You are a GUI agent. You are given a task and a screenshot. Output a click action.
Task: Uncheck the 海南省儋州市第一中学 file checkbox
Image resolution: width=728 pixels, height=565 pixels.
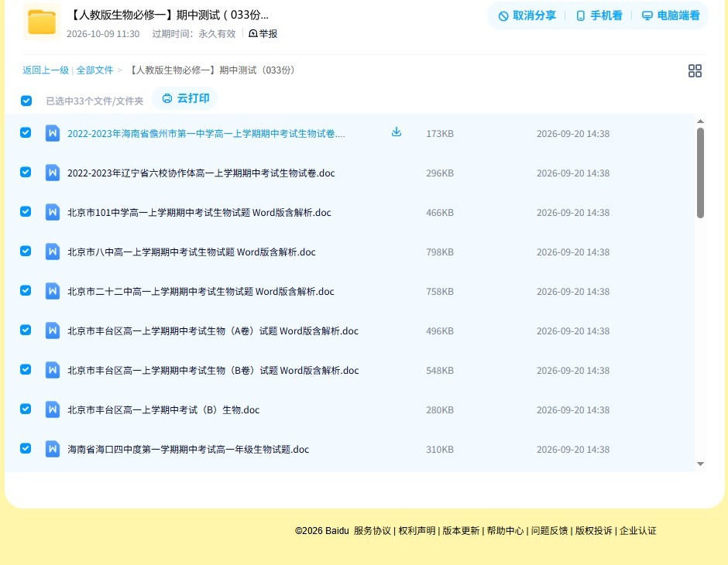click(26, 132)
